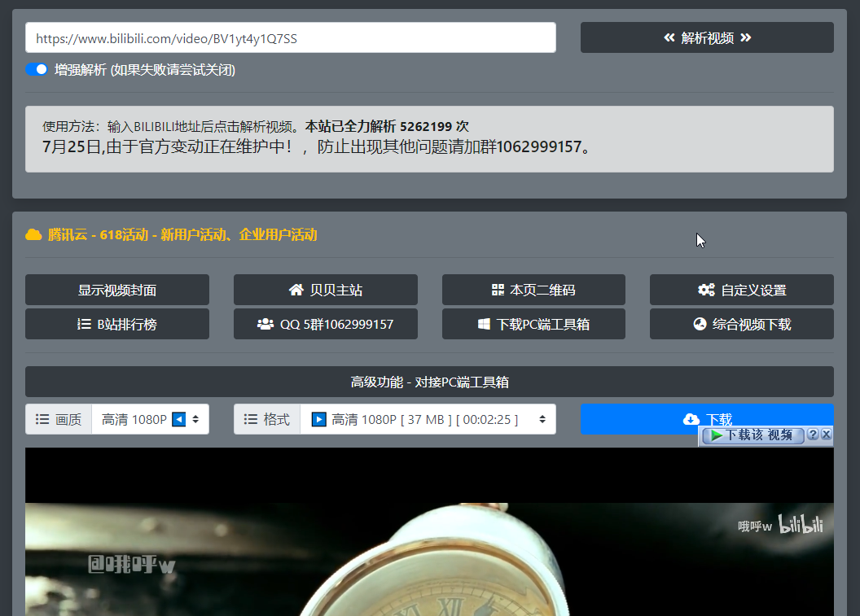Viewport: 860px width, 616px height.
Task: Click the video preview player area
Action: 429,531
